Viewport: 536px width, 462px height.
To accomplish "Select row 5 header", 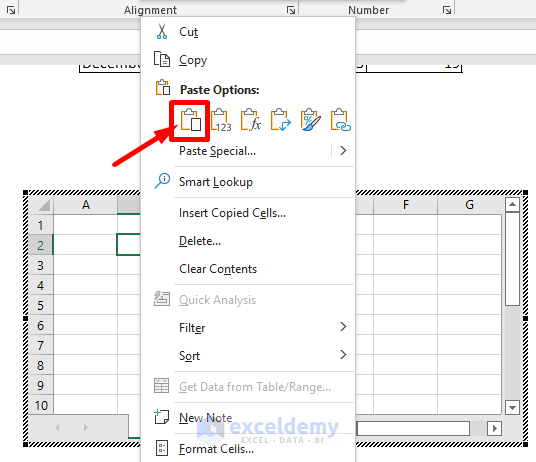I will coord(41,305).
